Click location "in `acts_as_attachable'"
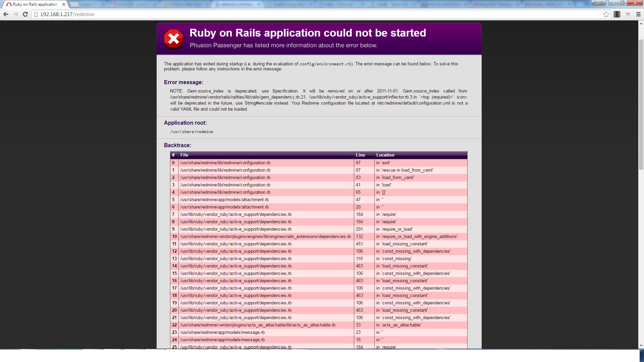644x362 pixels. point(398,325)
